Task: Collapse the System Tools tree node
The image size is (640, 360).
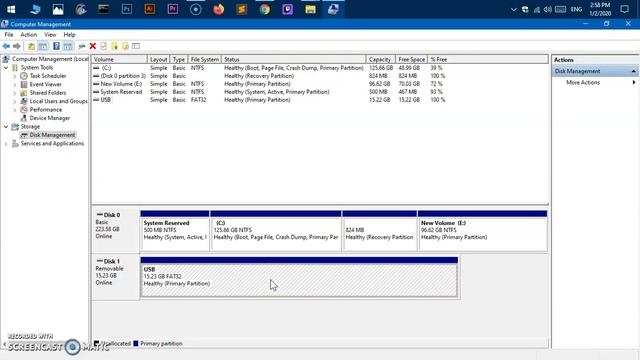Action: (x=6, y=67)
